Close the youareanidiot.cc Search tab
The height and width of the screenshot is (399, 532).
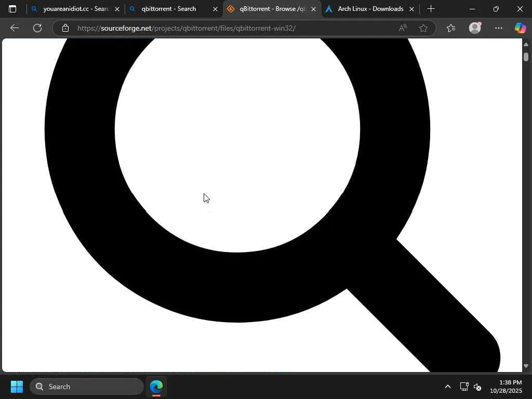click(x=117, y=9)
